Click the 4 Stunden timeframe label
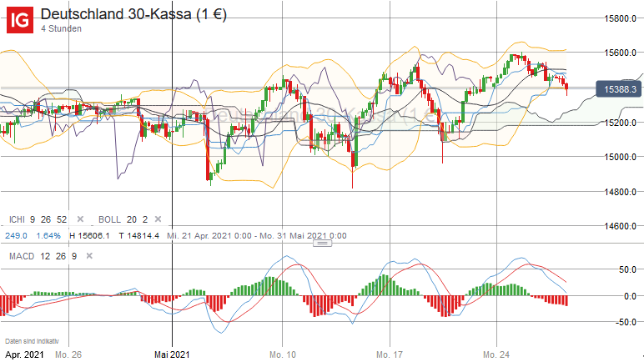644x362 pixels. (x=61, y=28)
